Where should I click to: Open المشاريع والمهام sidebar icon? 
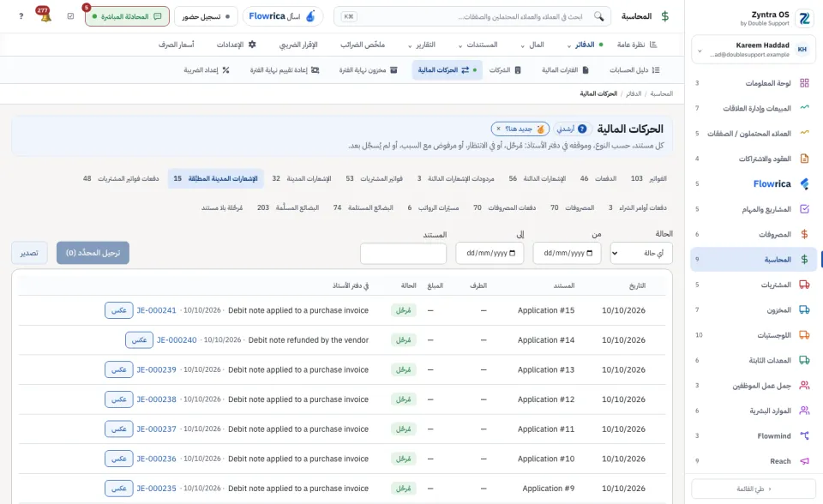click(x=804, y=209)
